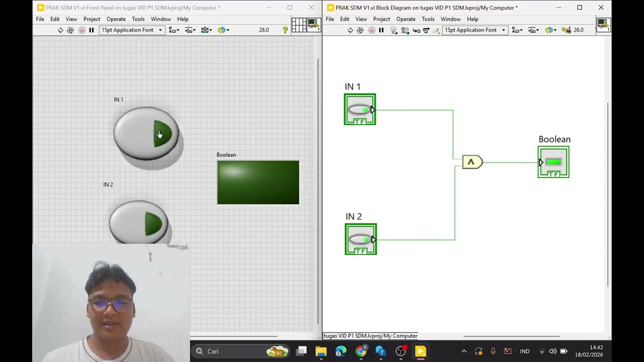Screen dimensions: 644x362
Task: Open Window menu in Block Diagram window
Action: click(451, 19)
